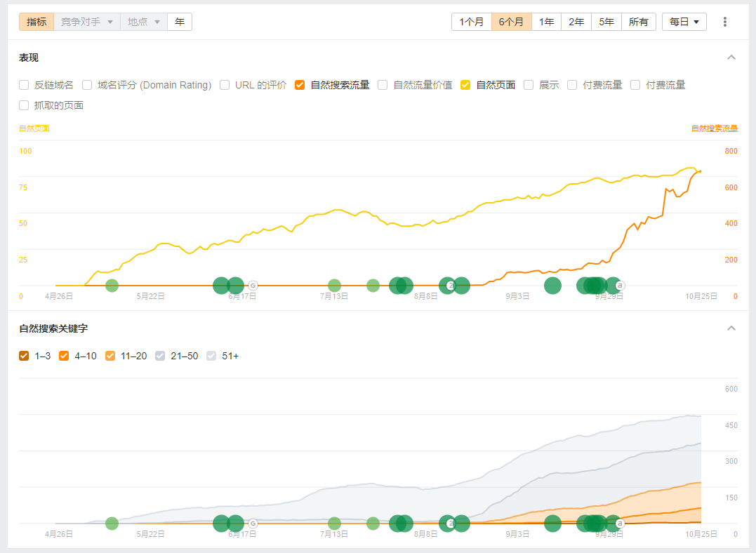The width and height of the screenshot is (756, 553).
Task: Click the G marker in the keywords chart
Action: [x=253, y=524]
